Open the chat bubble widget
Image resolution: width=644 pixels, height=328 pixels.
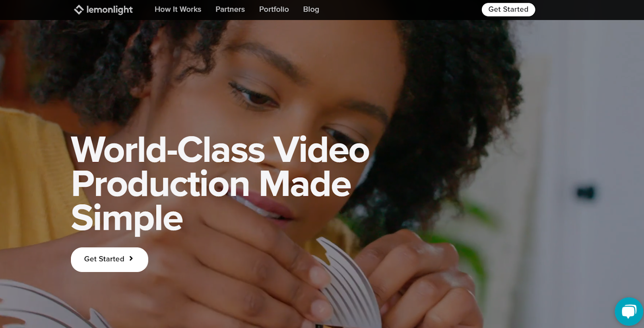click(x=629, y=311)
